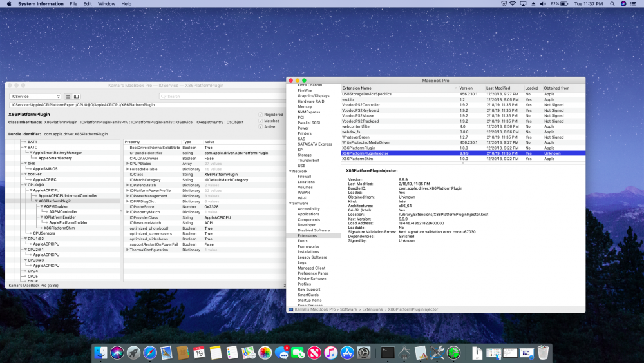Select AppleSMBIOS in the device tree

point(45,168)
